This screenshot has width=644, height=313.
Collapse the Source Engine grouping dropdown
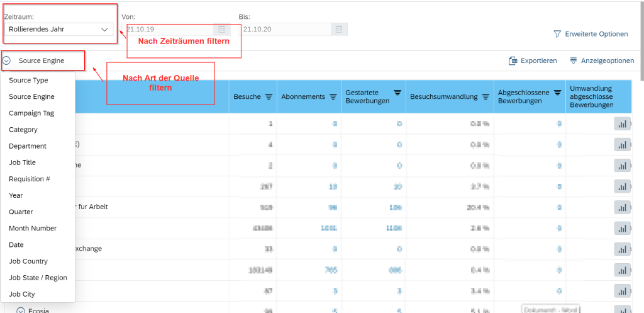tap(6, 61)
